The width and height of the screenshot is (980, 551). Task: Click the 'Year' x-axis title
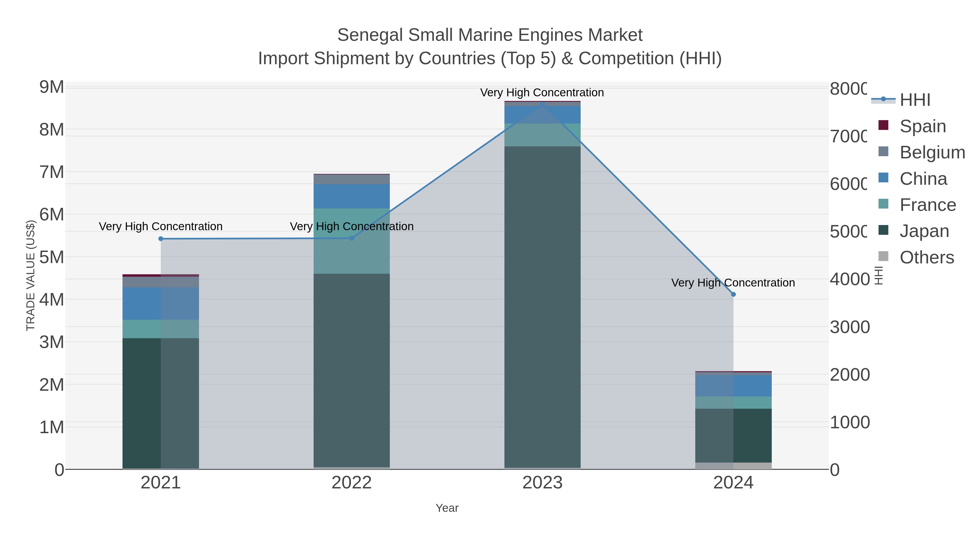pyautogui.click(x=447, y=508)
